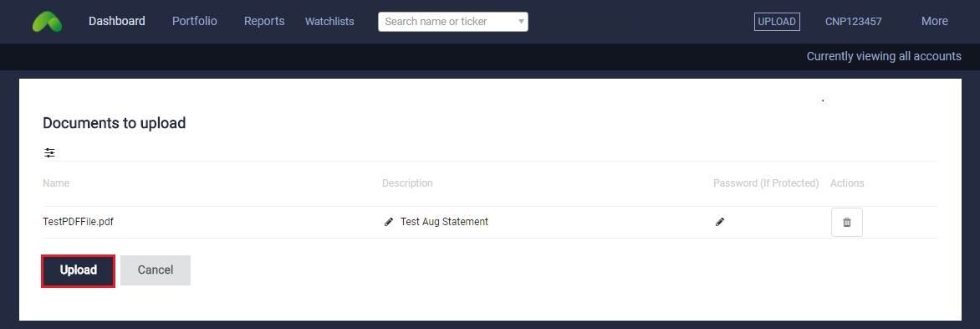Image resolution: width=980 pixels, height=329 pixels.
Task: Click the 'Password (If Protected)' column header
Action: click(x=766, y=183)
